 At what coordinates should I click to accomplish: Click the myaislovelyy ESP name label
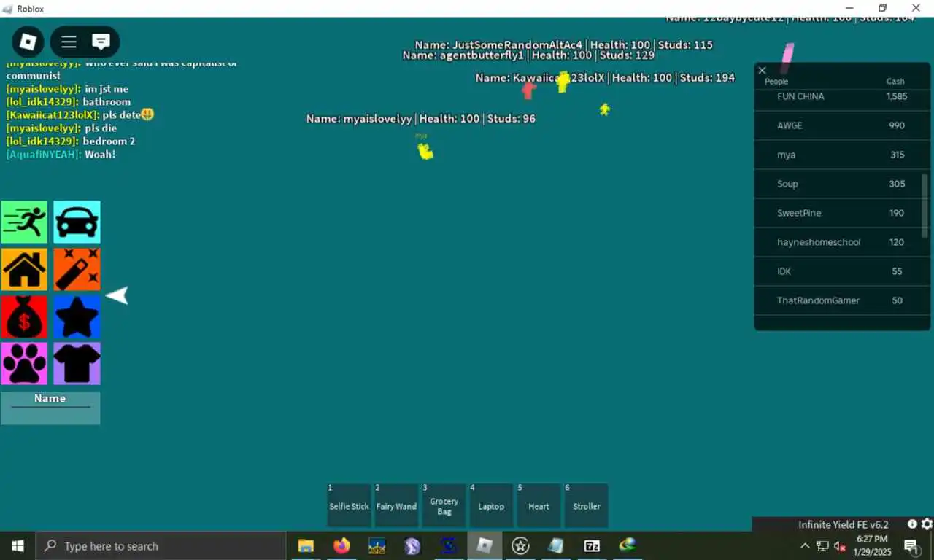point(421,118)
